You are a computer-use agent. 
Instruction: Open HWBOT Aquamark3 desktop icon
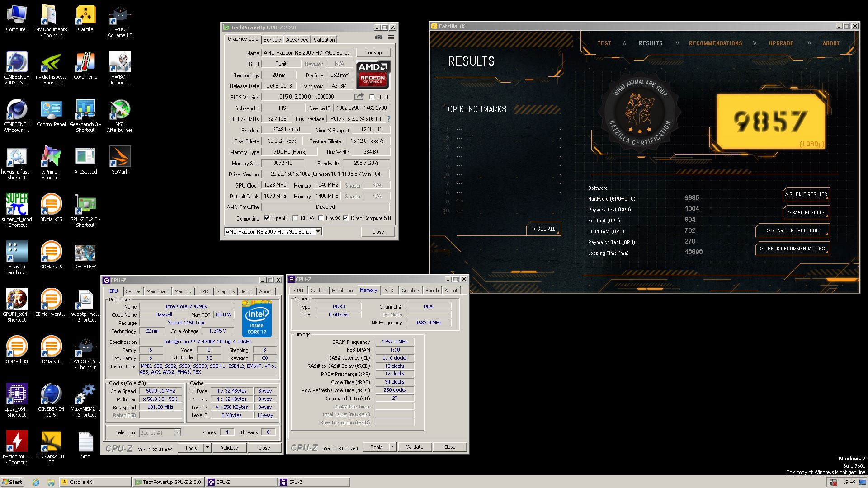[x=120, y=21]
